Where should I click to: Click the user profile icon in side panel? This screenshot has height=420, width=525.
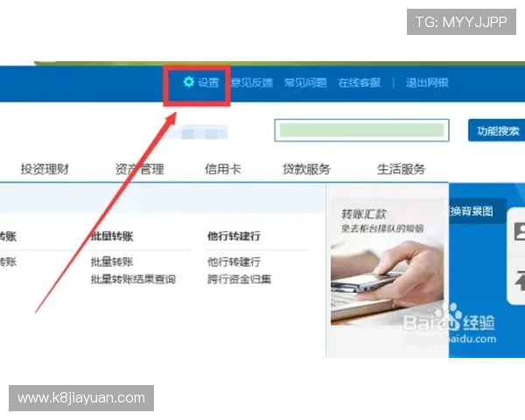tap(520, 231)
